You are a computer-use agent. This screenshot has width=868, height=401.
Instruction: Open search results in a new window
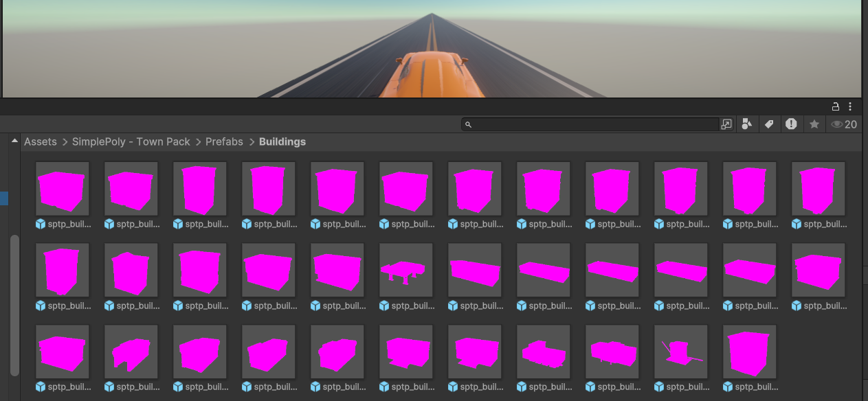(x=726, y=124)
